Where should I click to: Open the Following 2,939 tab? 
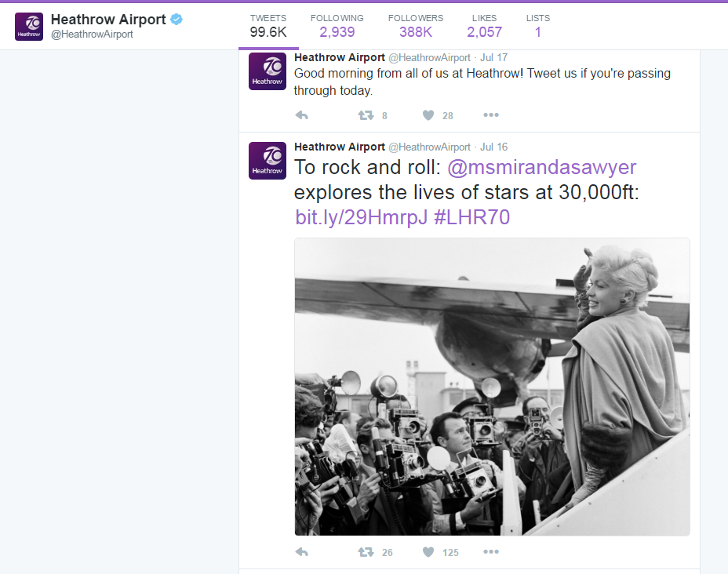tap(337, 26)
